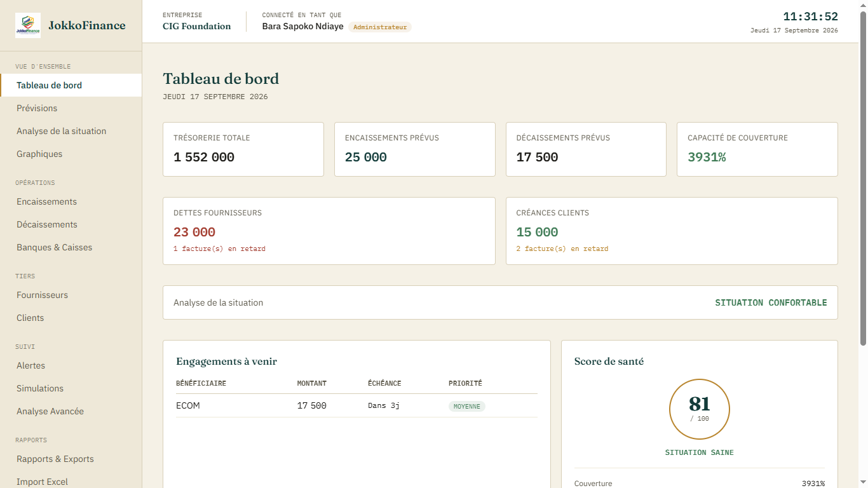Click the Encaissements prévus card
The image size is (868, 488).
[415, 149]
